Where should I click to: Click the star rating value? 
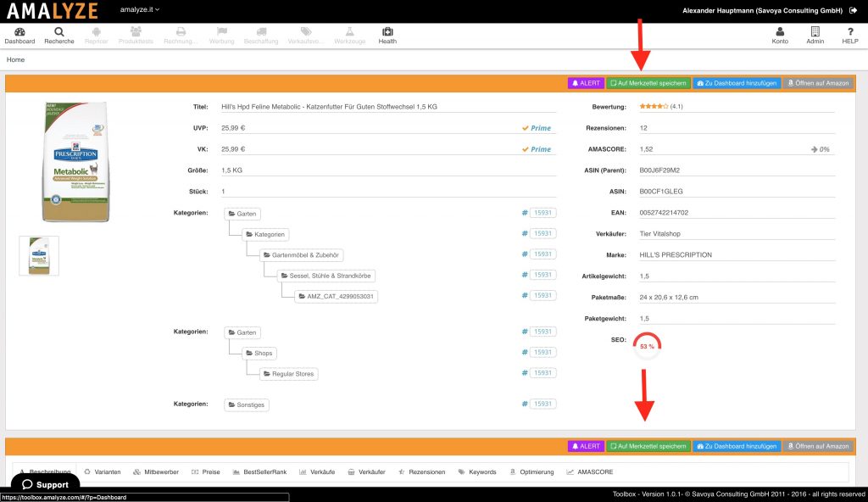click(661, 106)
